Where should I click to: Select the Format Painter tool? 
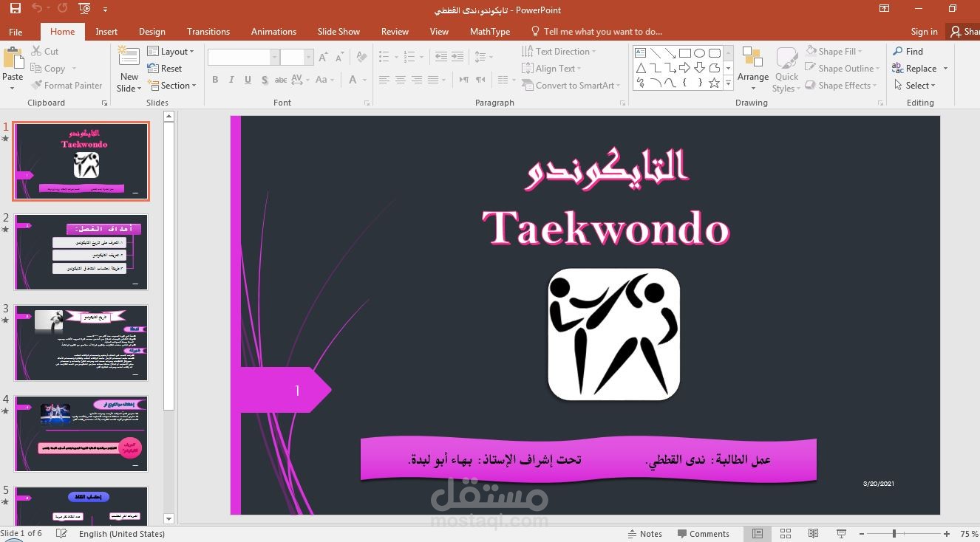tap(67, 86)
